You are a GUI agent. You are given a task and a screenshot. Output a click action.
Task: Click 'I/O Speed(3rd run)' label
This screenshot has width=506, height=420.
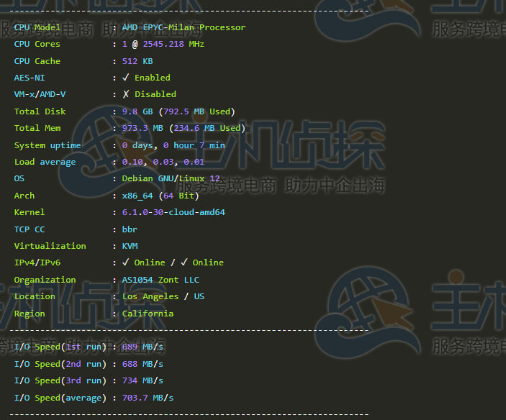tap(60, 380)
